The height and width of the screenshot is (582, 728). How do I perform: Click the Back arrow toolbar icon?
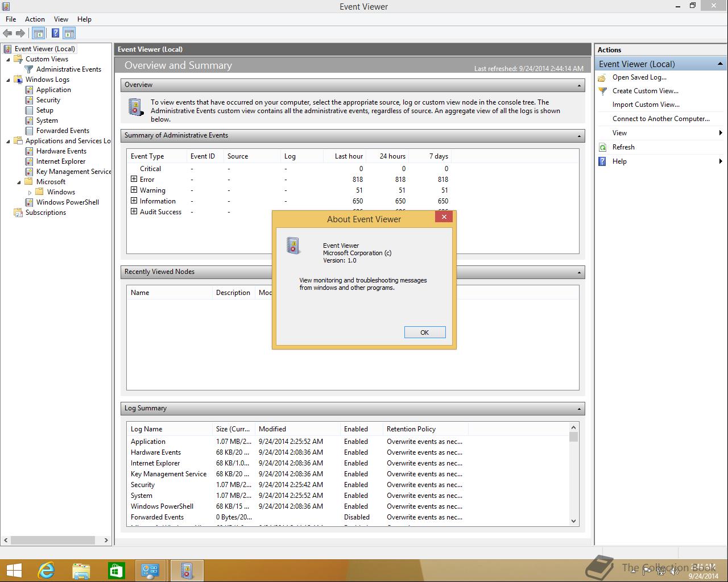(x=7, y=34)
